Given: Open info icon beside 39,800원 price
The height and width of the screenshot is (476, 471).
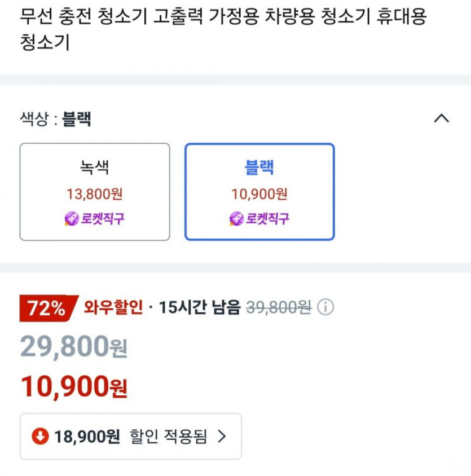Looking at the screenshot, I should pos(325,307).
